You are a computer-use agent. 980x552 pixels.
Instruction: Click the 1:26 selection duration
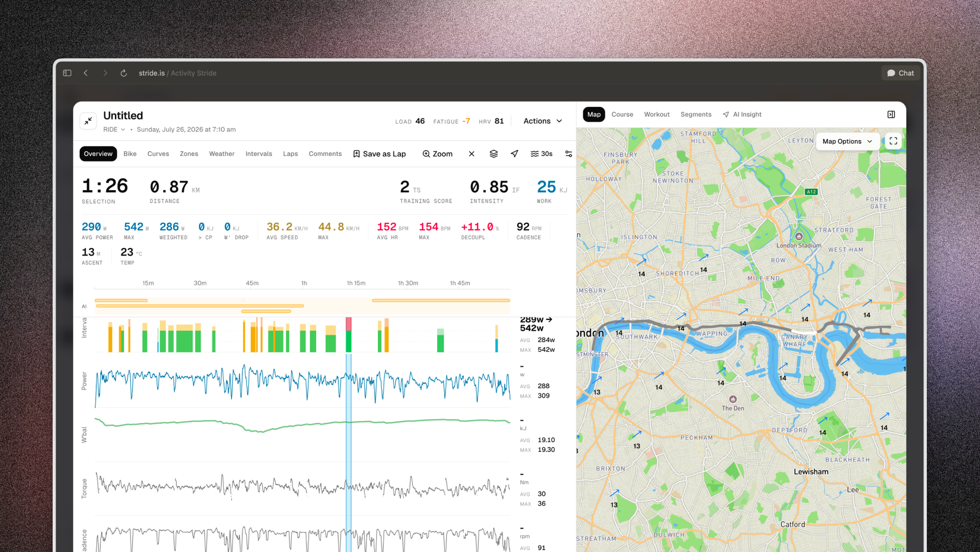pyautogui.click(x=105, y=186)
